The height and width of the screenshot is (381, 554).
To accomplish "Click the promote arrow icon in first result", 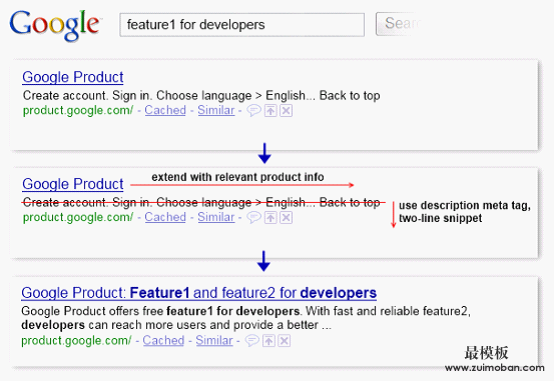I will (x=271, y=111).
